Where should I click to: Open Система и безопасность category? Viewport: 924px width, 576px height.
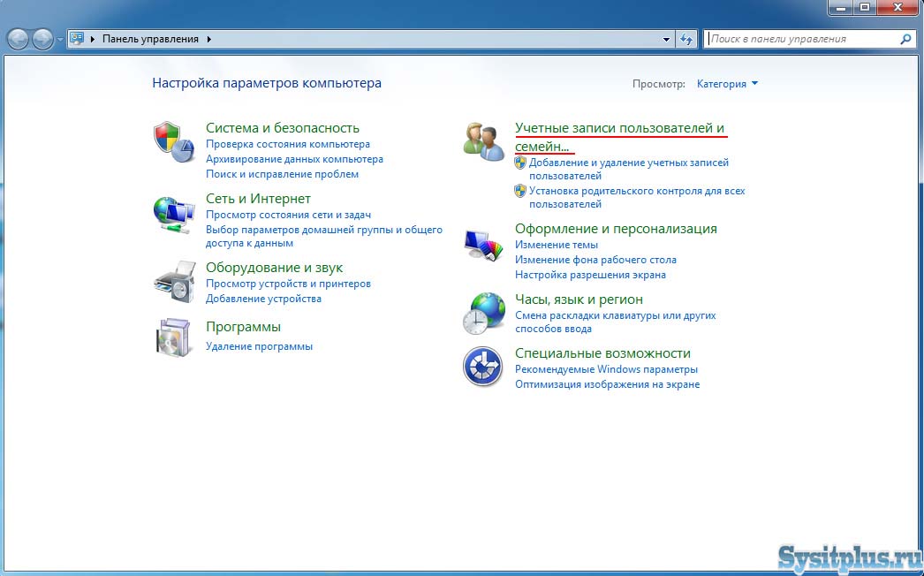click(x=283, y=128)
